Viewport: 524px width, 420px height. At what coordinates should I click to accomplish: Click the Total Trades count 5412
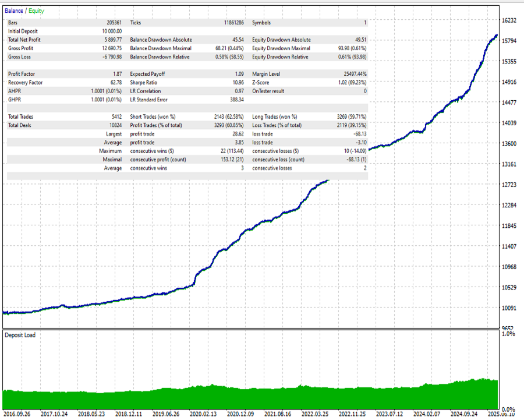(x=116, y=117)
